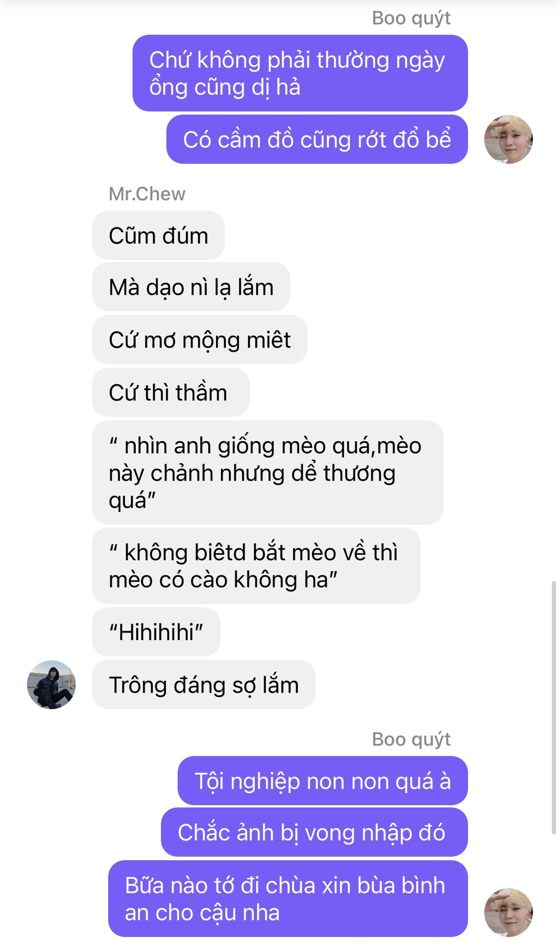This screenshot has height=941, width=560.
Task: Tap Mr.Chew's dark jacket profile avatar
Action: tap(51, 684)
